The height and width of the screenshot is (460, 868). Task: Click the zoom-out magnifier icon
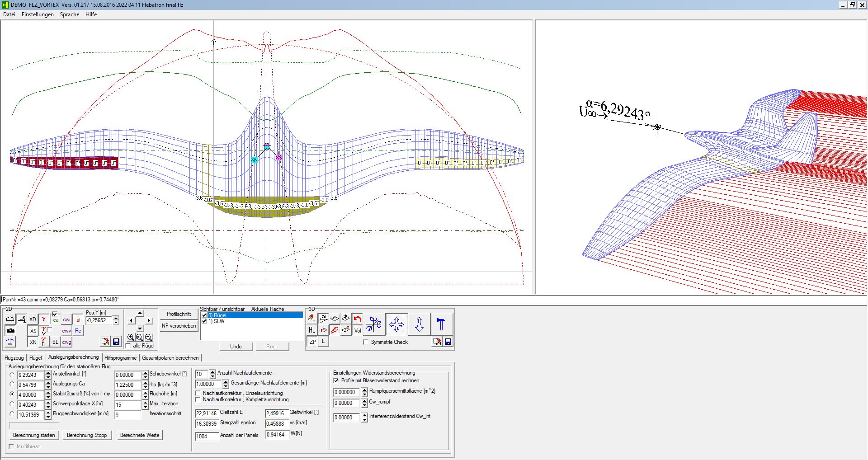(x=148, y=337)
